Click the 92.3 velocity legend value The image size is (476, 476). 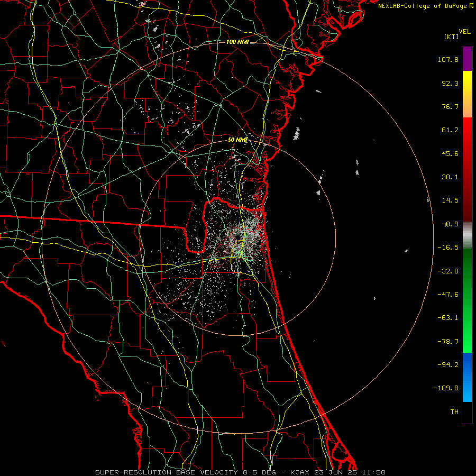coord(450,83)
